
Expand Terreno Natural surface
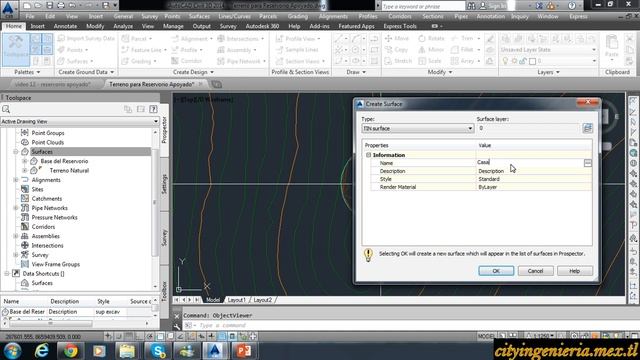pos(25,171)
